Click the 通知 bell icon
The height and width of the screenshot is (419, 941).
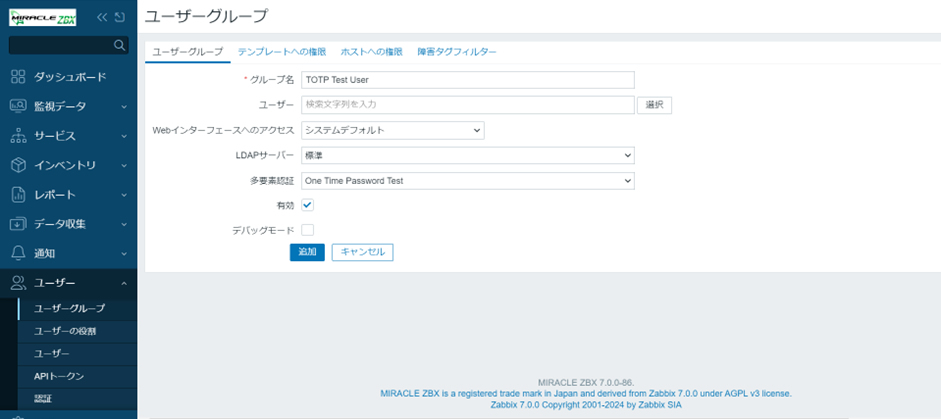click(x=18, y=253)
